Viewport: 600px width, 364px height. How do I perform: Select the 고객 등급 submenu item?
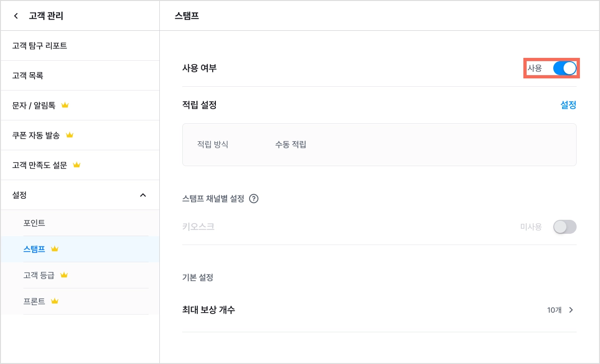pos(80,275)
